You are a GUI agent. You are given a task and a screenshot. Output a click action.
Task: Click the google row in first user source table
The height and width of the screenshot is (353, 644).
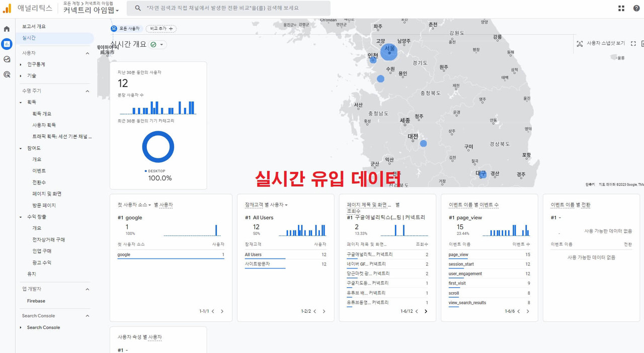171,255
